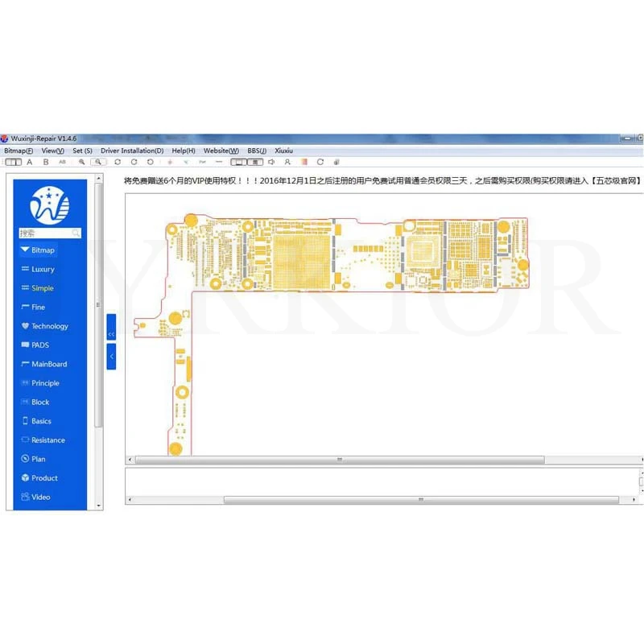Click the orange color palette icon
The image size is (644, 644).
pos(304,163)
